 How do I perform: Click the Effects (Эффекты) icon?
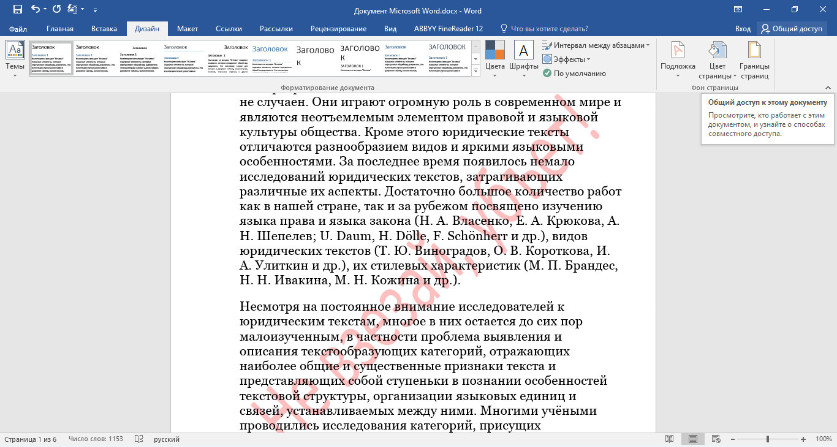(x=547, y=59)
